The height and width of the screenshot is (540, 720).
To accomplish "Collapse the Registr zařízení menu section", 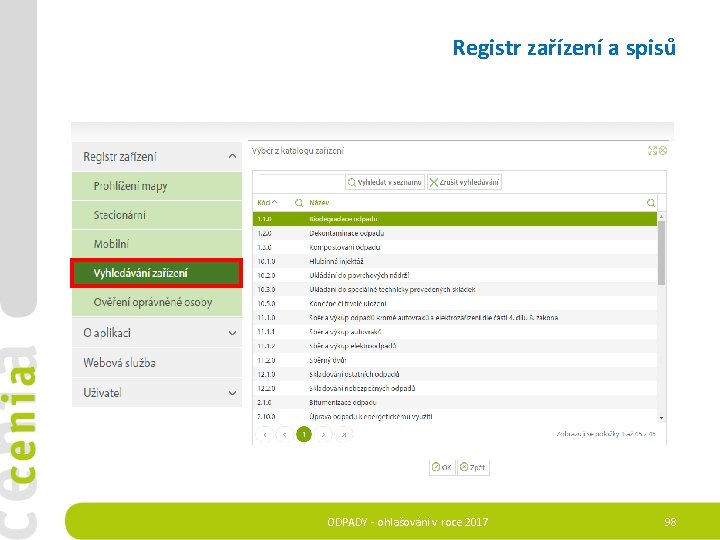I will pyautogui.click(x=157, y=157).
